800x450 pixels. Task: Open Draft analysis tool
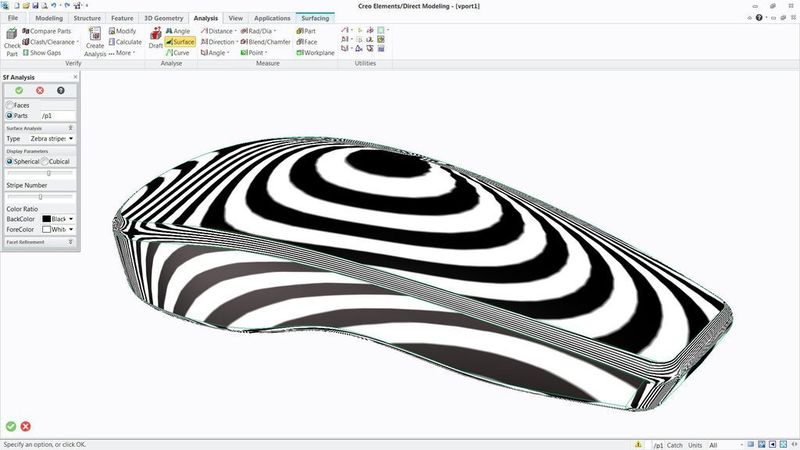156,38
